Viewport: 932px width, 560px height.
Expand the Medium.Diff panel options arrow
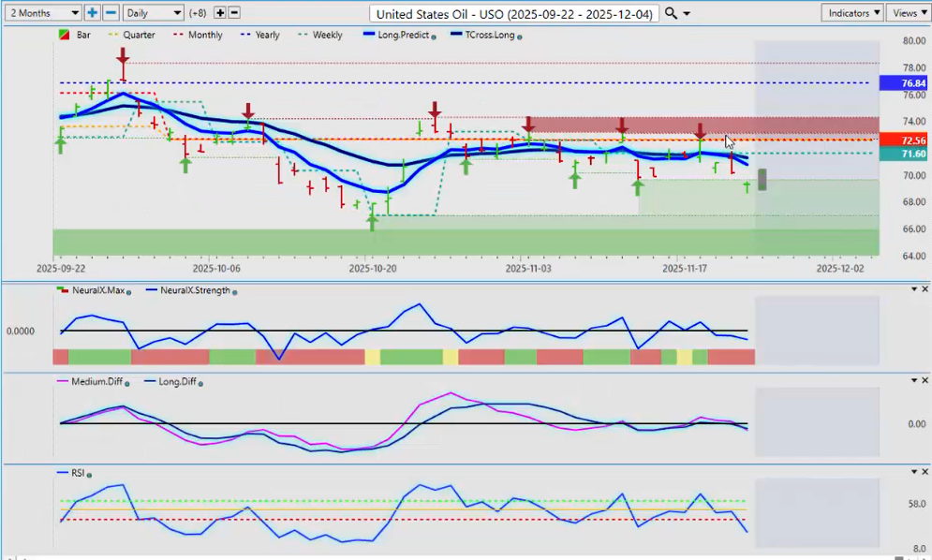click(913, 380)
